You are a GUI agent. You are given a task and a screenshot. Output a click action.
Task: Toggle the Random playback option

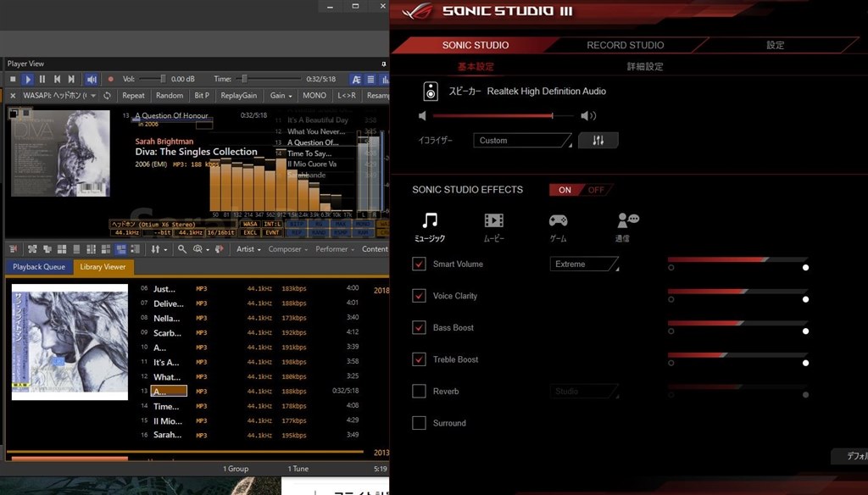(x=170, y=95)
